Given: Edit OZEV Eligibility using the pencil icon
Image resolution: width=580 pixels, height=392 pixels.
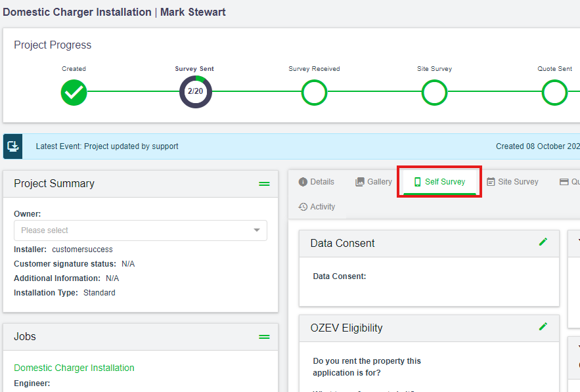Looking at the screenshot, I should coord(543,326).
